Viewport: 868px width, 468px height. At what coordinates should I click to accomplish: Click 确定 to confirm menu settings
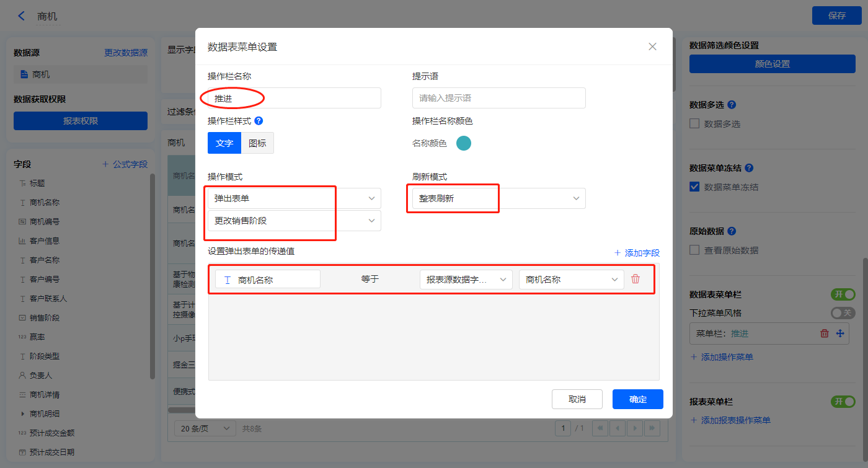point(637,399)
